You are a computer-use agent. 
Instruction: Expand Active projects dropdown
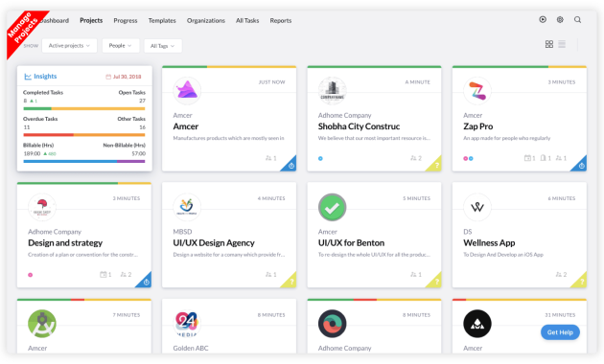(x=69, y=46)
